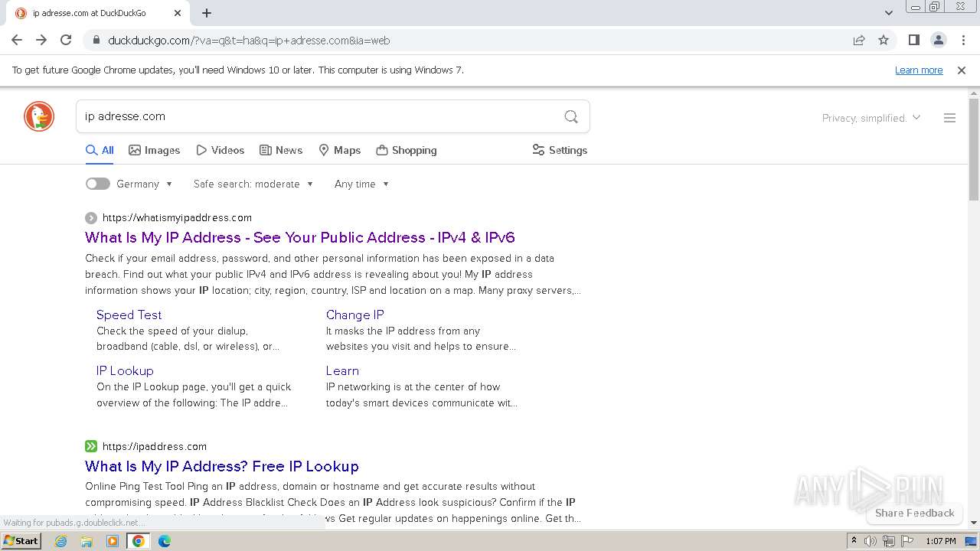Image resolution: width=980 pixels, height=551 pixels.
Task: Click Chrome icon in taskbar
Action: coord(139,541)
